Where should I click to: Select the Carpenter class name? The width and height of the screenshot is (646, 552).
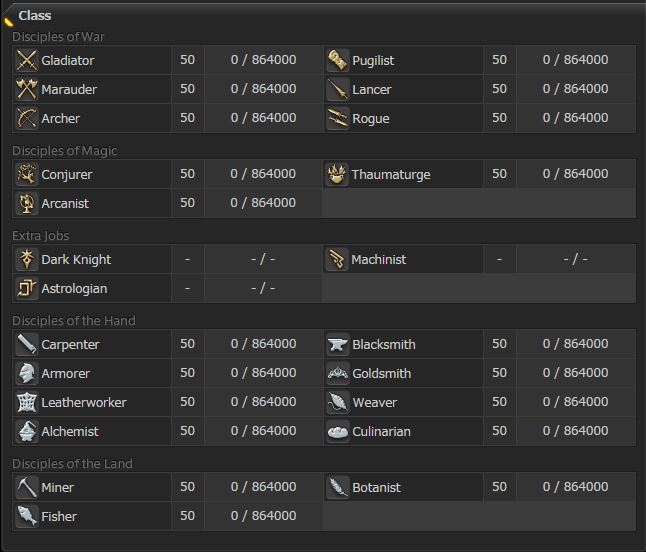70,345
